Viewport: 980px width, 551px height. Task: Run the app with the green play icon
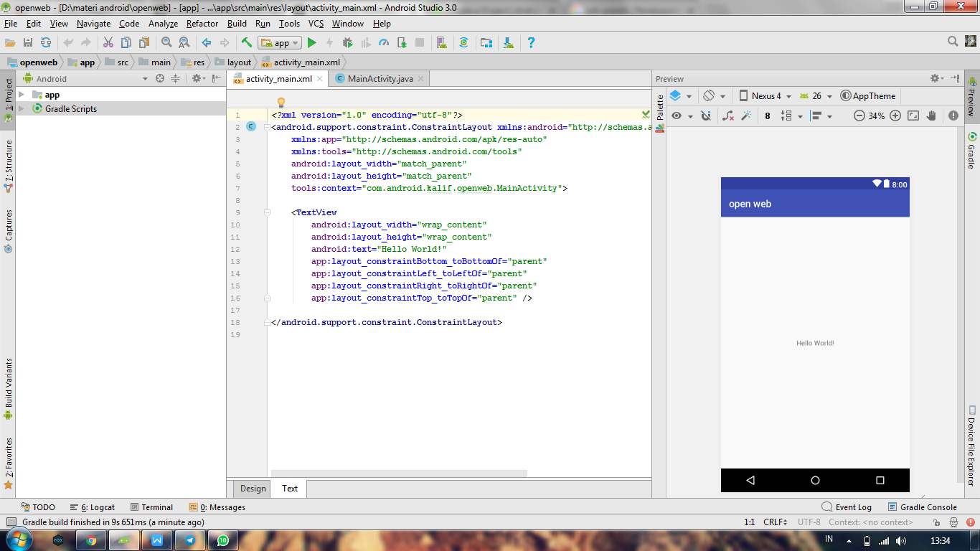click(x=311, y=42)
